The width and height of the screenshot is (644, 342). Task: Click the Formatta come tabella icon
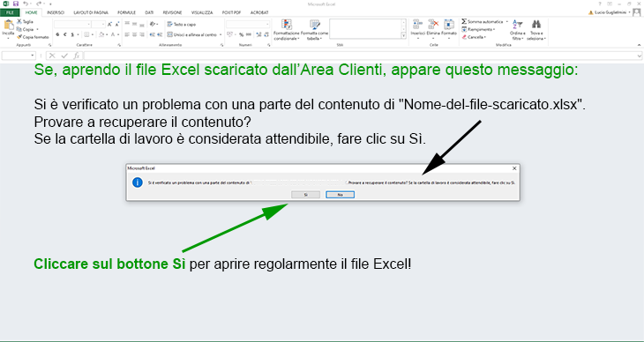(x=315, y=25)
